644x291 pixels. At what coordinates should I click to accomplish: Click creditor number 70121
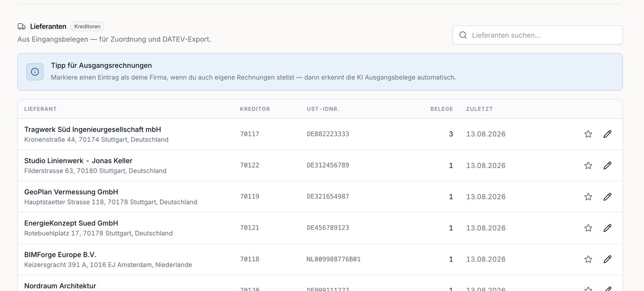click(x=250, y=228)
